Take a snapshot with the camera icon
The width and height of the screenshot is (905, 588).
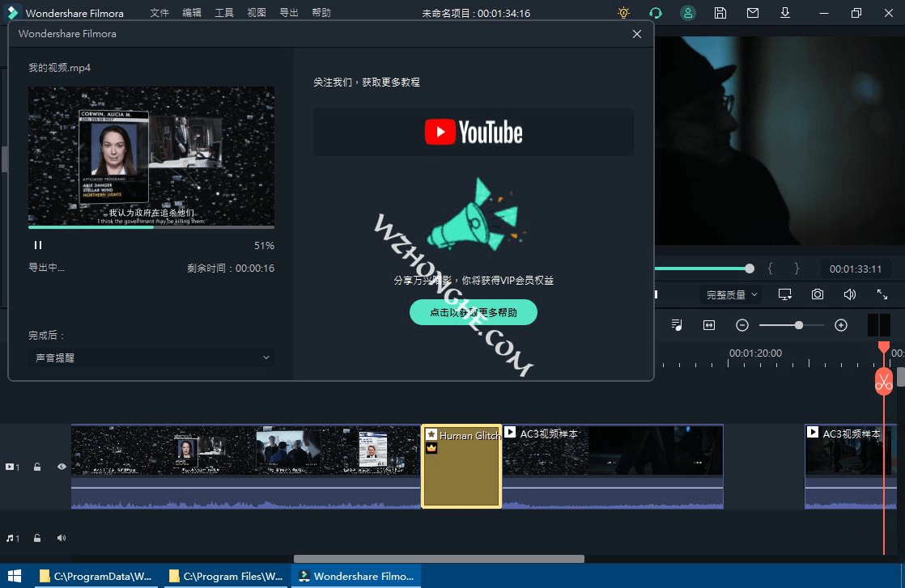pos(817,294)
